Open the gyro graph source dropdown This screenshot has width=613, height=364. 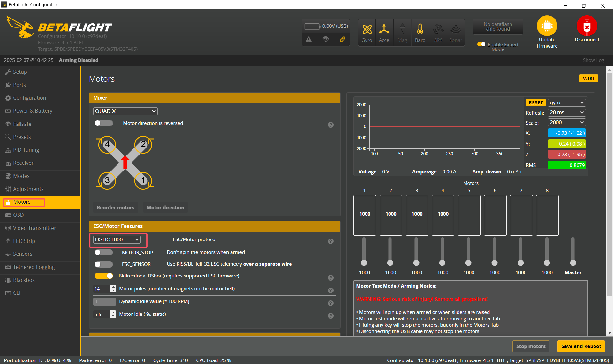pyautogui.click(x=567, y=103)
